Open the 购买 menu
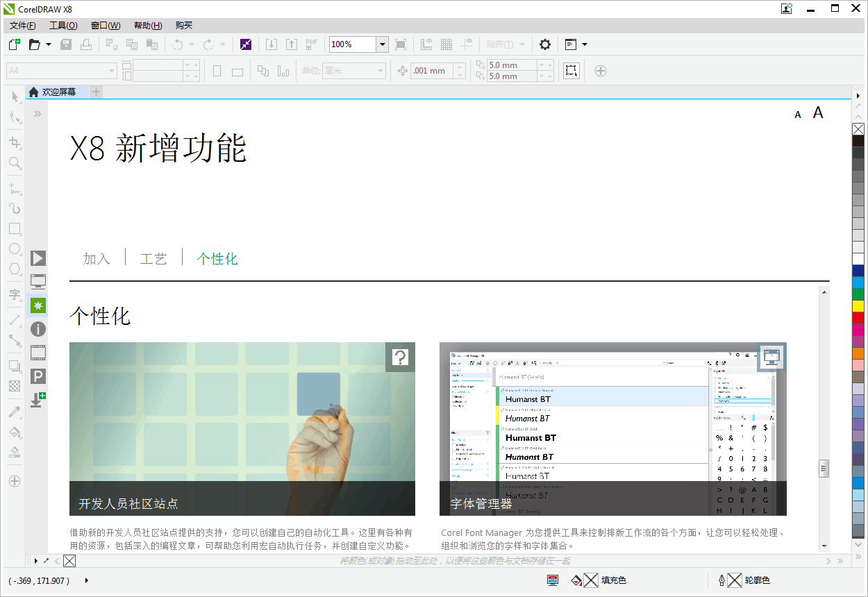868x597 pixels. point(184,26)
